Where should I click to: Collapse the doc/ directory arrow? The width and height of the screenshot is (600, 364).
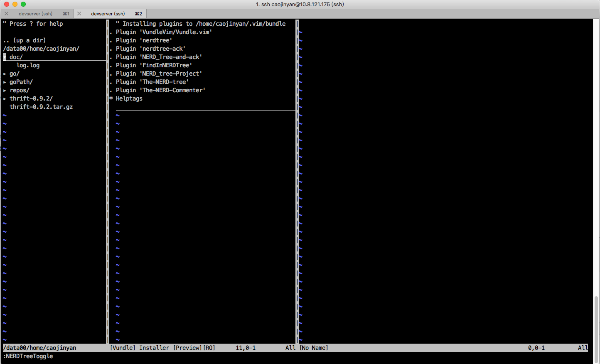5,57
